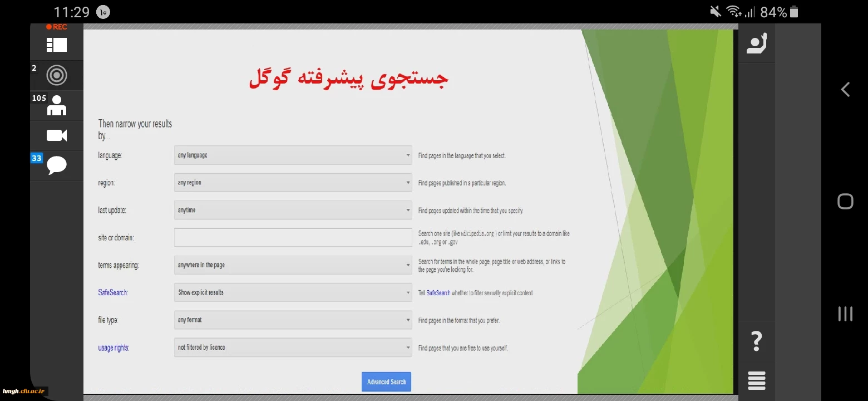Open the 'anywhere in the page' dropdown

point(293,265)
